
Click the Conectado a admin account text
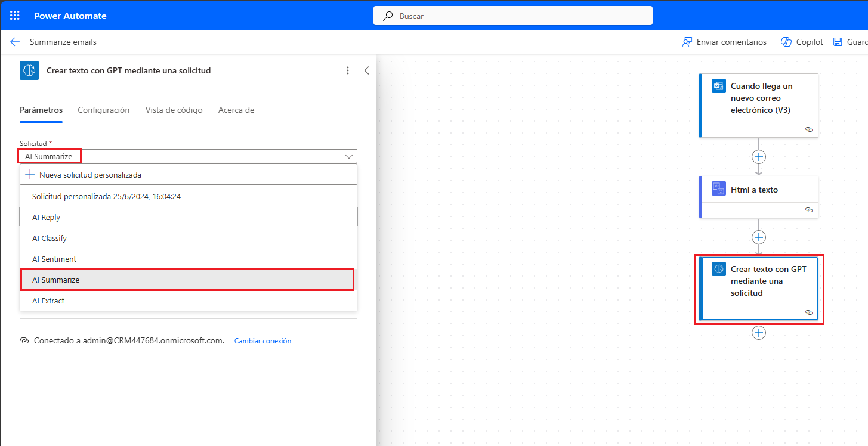129,341
